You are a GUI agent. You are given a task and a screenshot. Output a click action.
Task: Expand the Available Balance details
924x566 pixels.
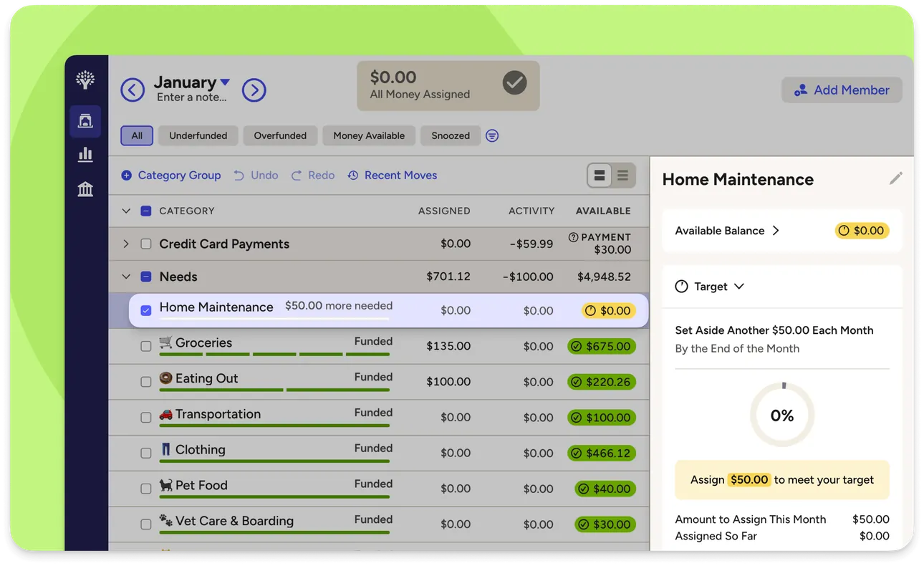tap(727, 231)
